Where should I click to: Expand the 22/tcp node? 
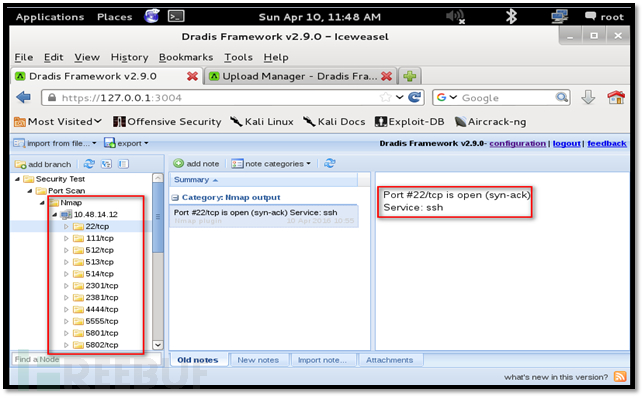tap(66, 226)
